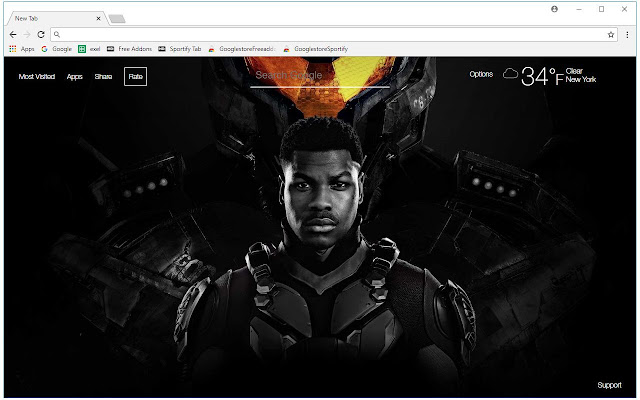Open the Options link

(x=481, y=74)
